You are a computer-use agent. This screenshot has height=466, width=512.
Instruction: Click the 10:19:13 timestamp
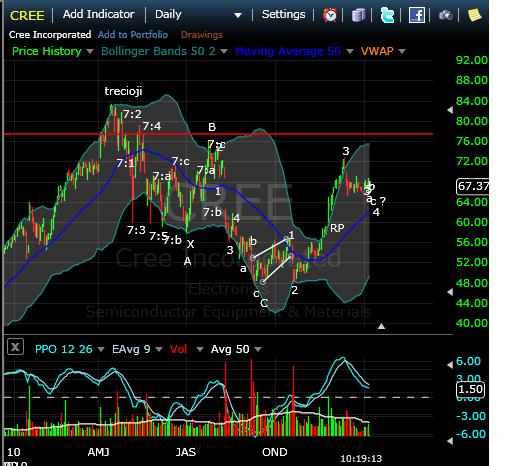(x=361, y=459)
